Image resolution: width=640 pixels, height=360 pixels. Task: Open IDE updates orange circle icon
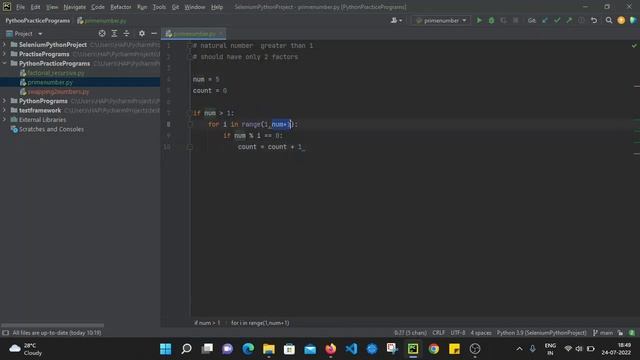coord(621,20)
